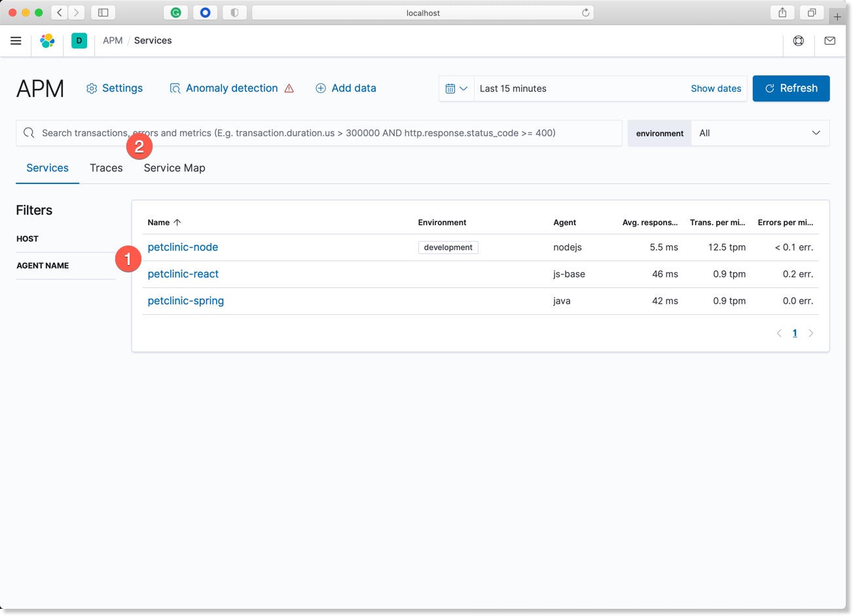The image size is (853, 616).
Task: Open the newsfeed mail icon
Action: click(830, 41)
